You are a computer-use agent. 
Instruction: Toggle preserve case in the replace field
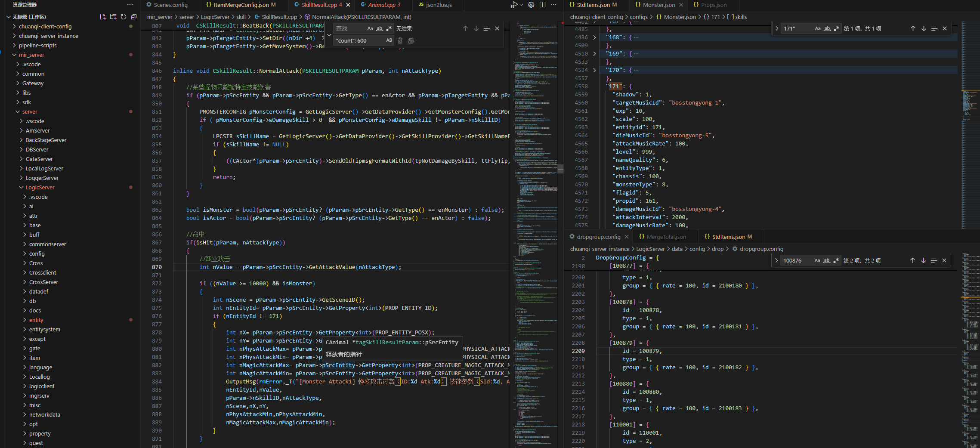[x=389, y=40]
